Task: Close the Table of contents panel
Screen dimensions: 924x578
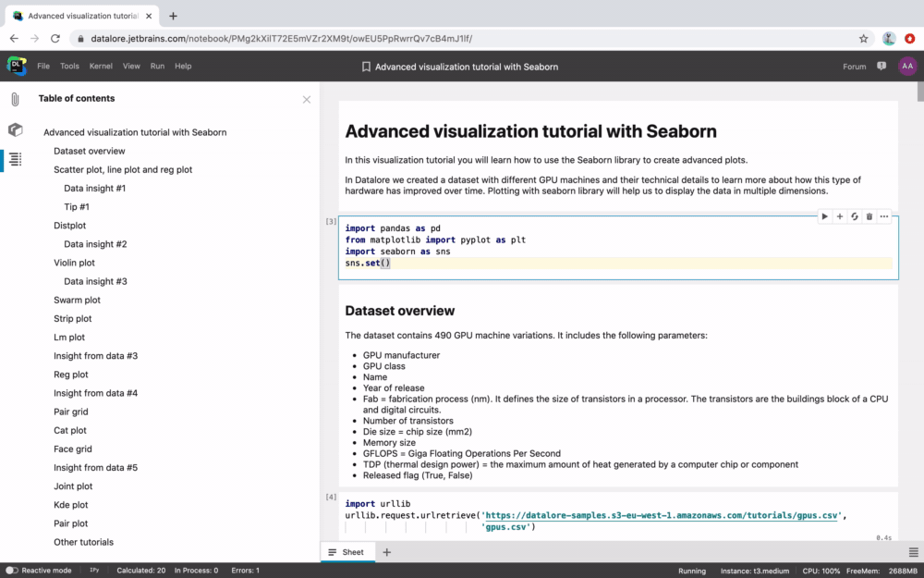Action: coord(307,100)
